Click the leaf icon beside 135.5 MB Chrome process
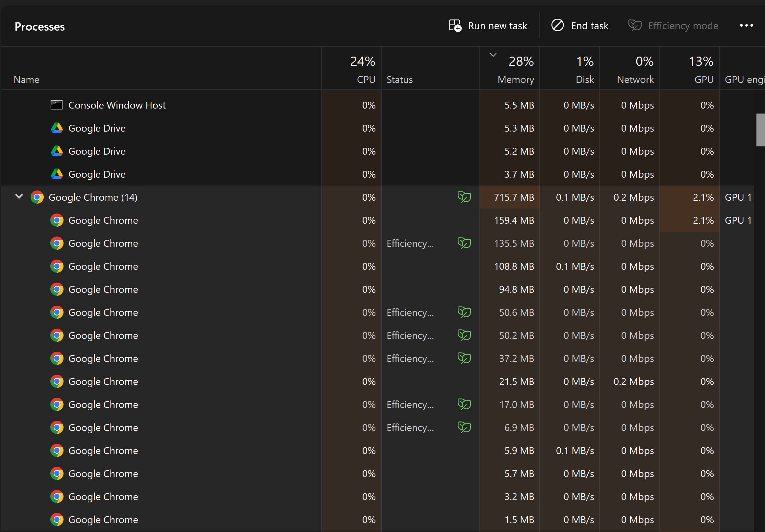 (464, 243)
